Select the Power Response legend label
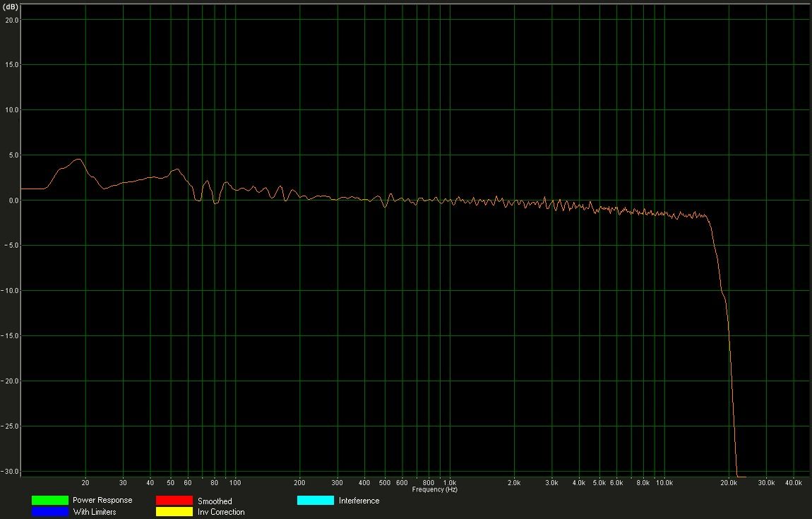Viewport: 812px width, 519px height. coord(102,500)
